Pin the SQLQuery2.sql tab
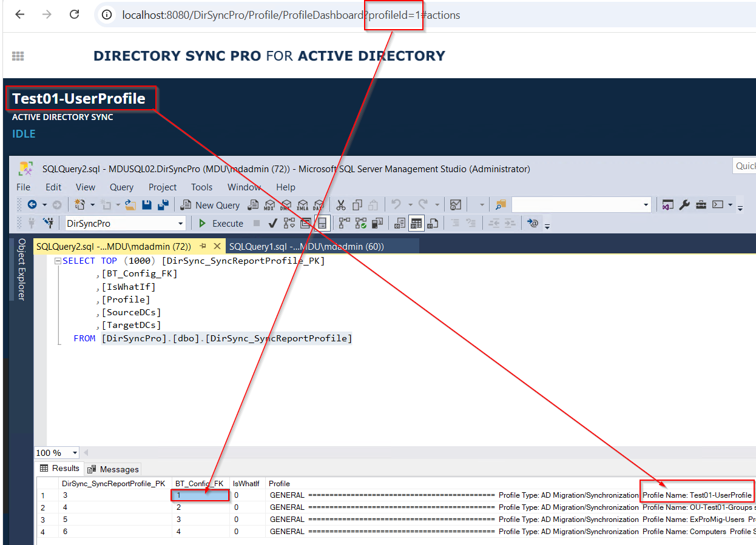756x545 pixels. coord(203,246)
